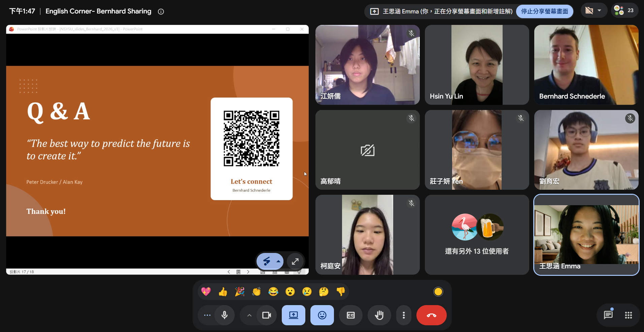Select Hsin Yu Lin video tile
Screen dimensions: 644x332
point(477,65)
